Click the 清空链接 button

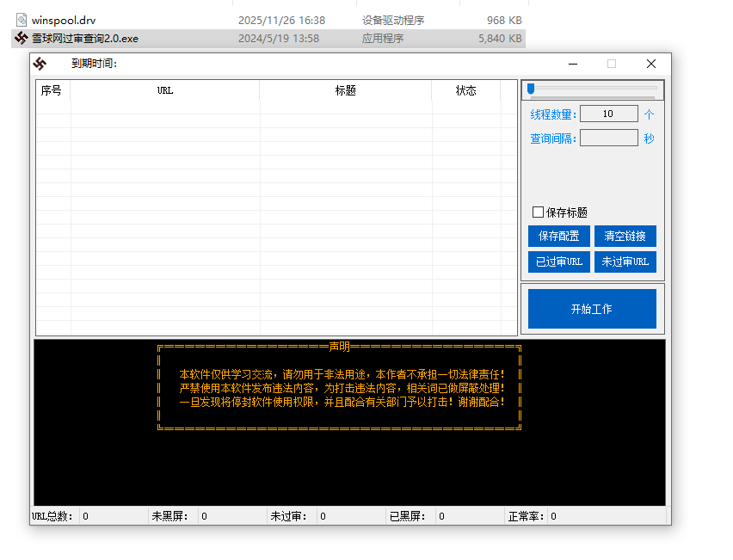click(x=625, y=236)
